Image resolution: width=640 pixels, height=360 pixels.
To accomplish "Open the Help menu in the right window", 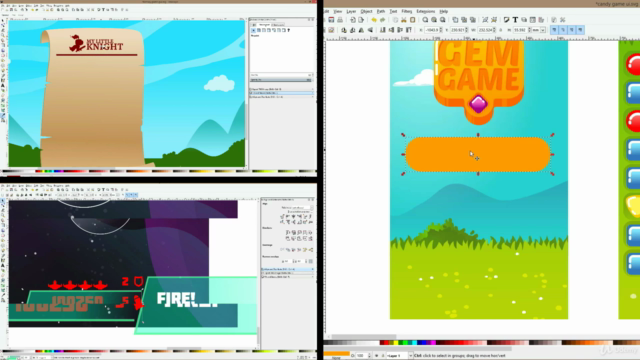I will [x=444, y=11].
